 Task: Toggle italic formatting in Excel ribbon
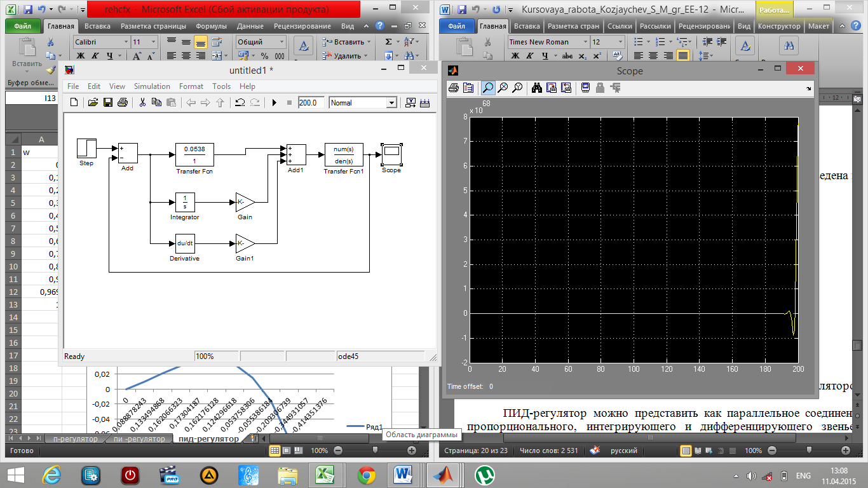click(95, 56)
